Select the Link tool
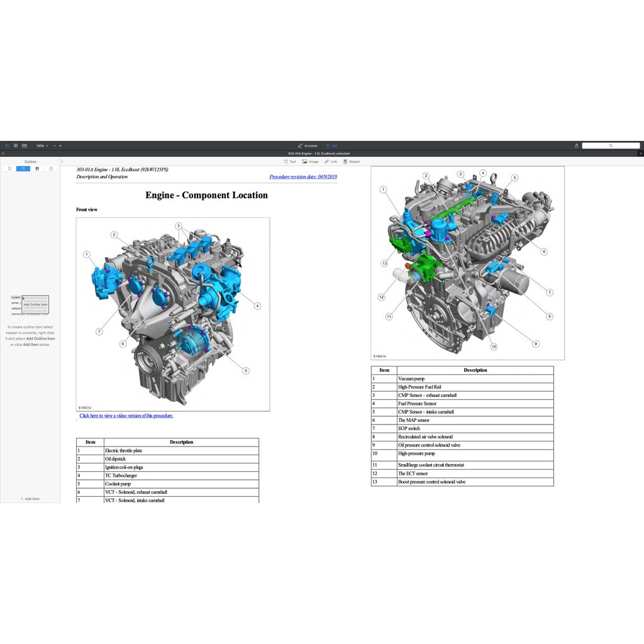644x644 pixels. coord(331,162)
